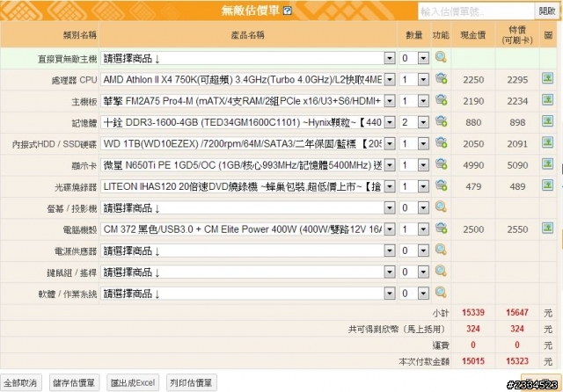Open the product image icon for WD 1TB row
Screen dimensions: 563x392
click(547, 142)
